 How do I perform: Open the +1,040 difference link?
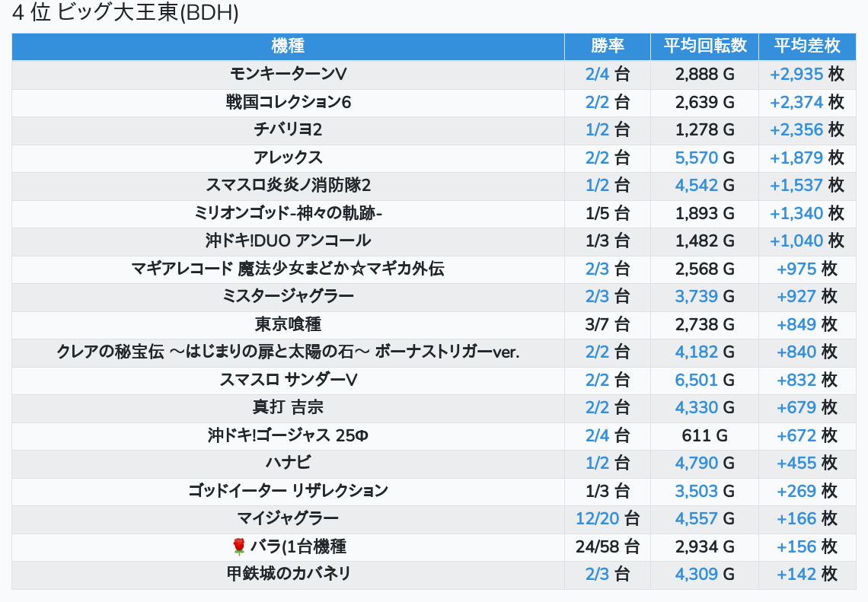pos(796,241)
